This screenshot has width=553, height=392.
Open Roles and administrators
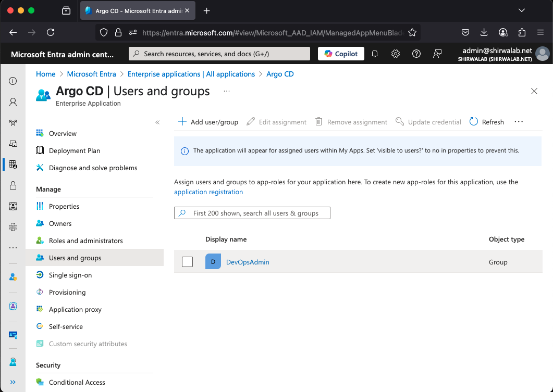pos(85,241)
